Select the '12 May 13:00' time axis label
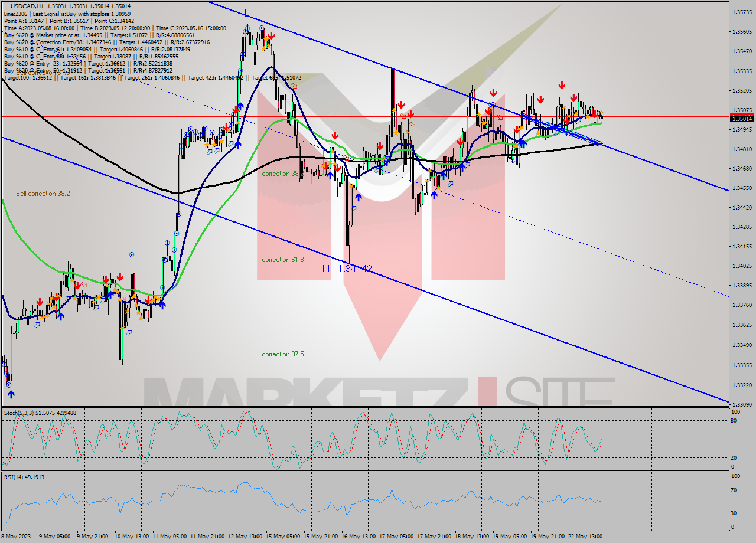Viewport: 756px width, 543px height. click(246, 537)
